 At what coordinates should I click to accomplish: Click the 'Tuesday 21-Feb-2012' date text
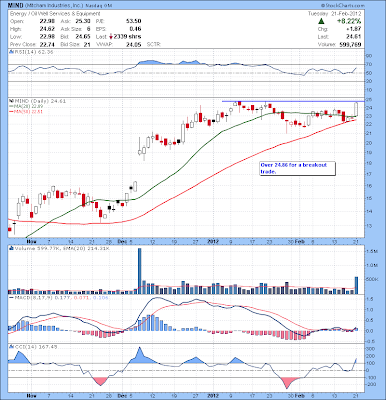click(x=334, y=14)
